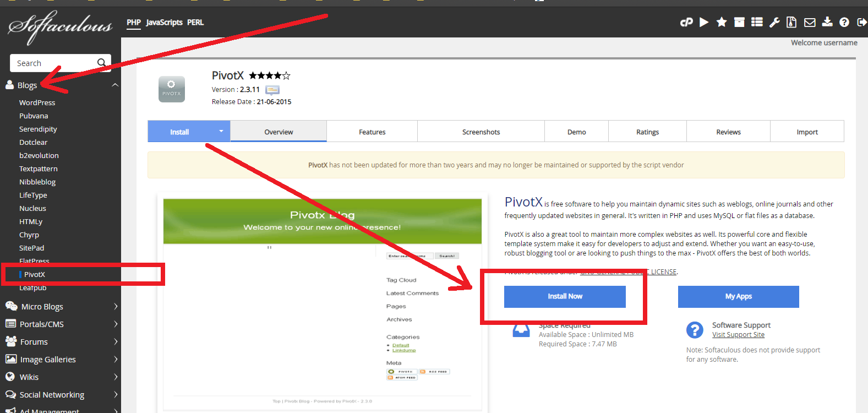Click the Portals/CMS category icon

pos(10,324)
